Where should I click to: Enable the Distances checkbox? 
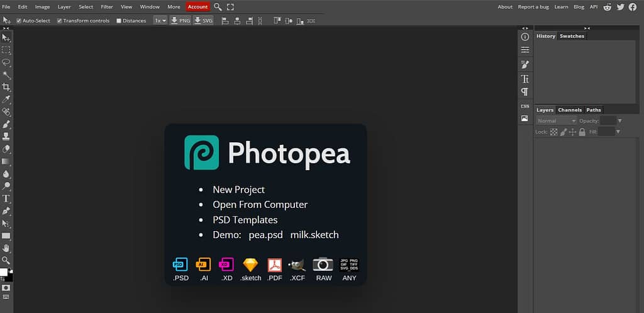click(119, 21)
